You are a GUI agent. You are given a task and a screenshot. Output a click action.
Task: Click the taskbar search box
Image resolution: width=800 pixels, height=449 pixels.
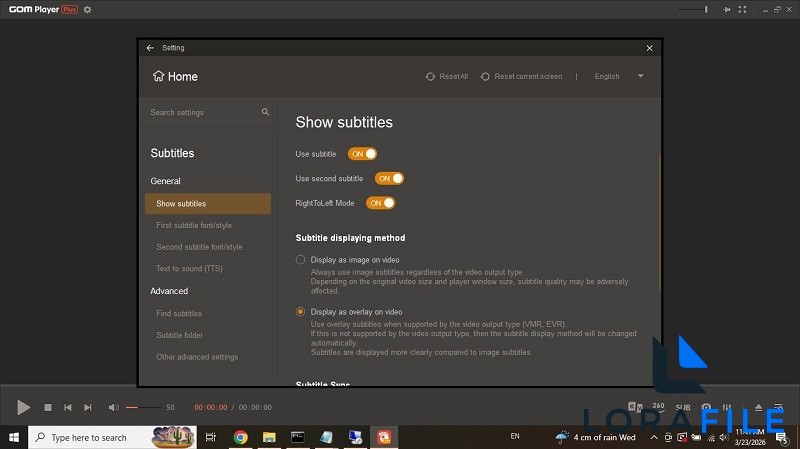[112, 437]
